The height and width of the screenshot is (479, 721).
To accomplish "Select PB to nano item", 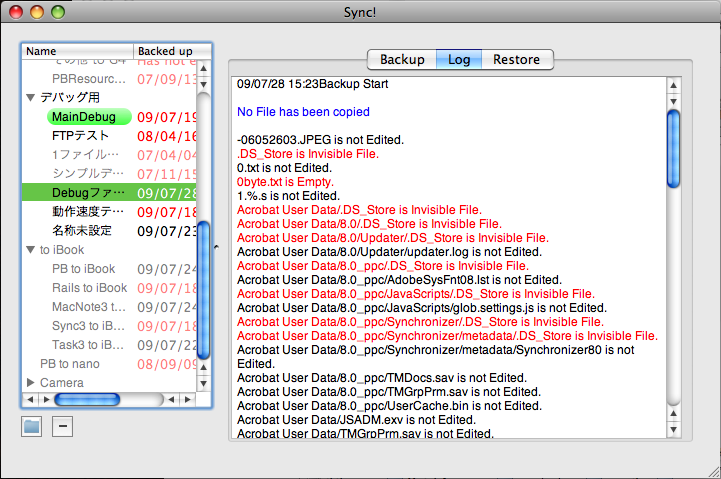I will 70,364.
